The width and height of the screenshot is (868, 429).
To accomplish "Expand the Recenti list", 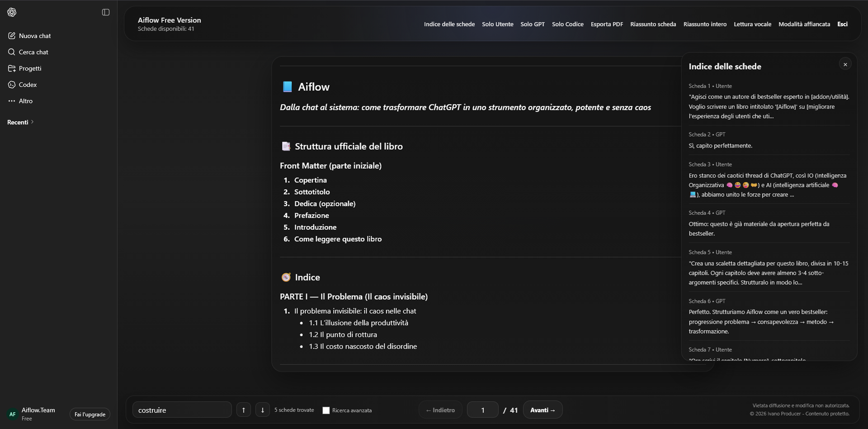I will tap(20, 122).
